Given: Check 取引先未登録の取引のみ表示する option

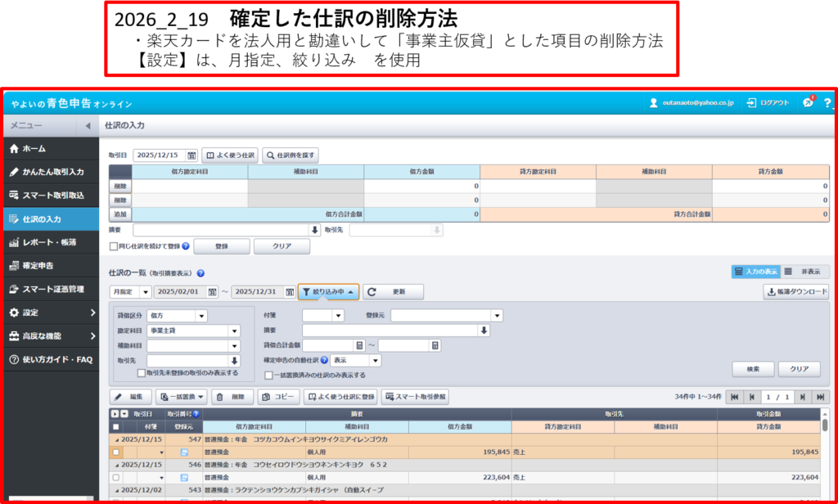Looking at the screenshot, I should tap(142, 373).
